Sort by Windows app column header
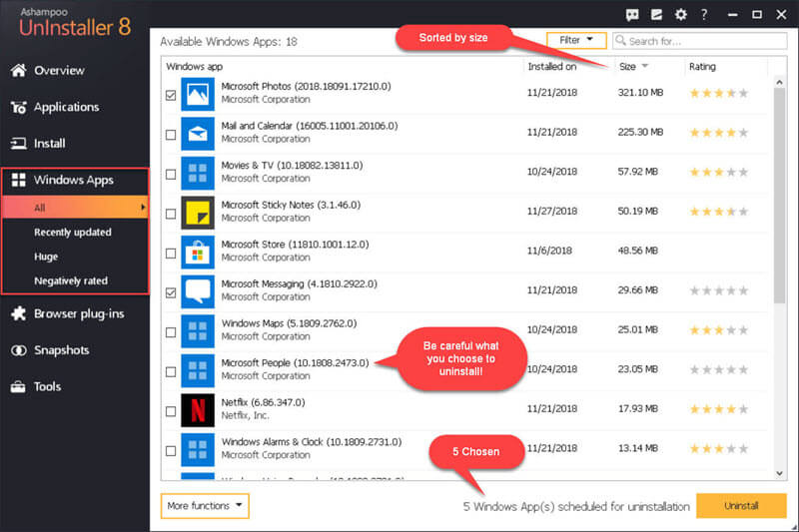The width and height of the screenshot is (799, 532). pos(194,67)
